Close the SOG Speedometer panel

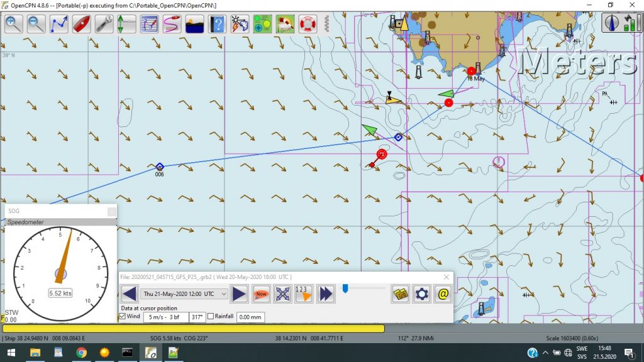111,211
